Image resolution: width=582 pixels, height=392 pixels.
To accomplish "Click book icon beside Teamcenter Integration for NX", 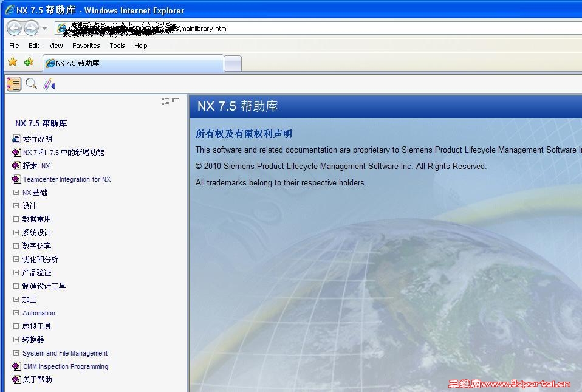I will [x=16, y=179].
